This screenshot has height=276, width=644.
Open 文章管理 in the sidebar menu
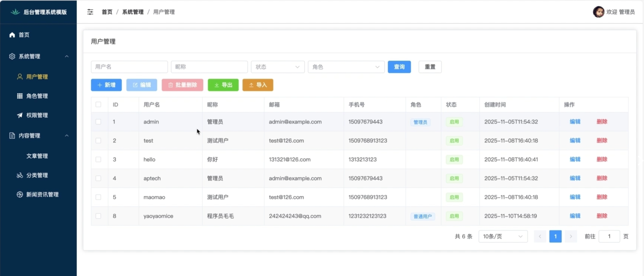[x=37, y=156]
